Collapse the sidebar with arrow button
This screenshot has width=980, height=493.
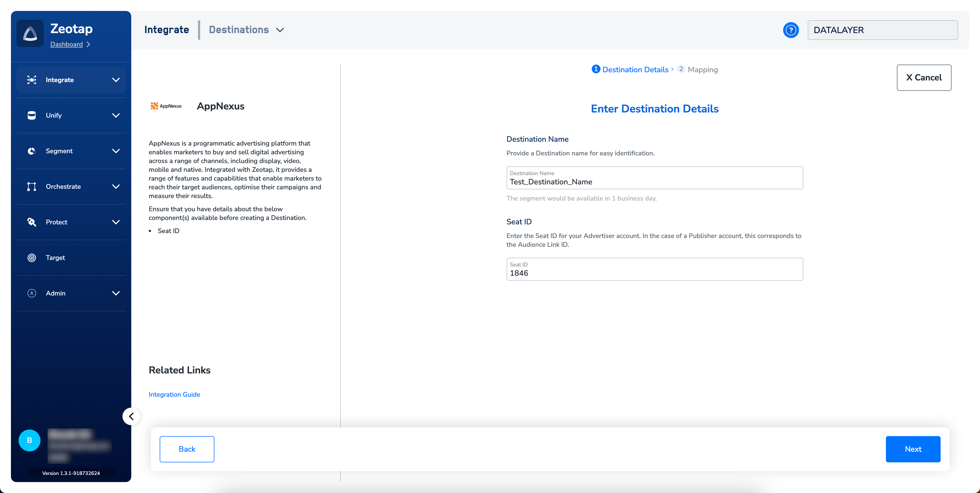coord(131,416)
